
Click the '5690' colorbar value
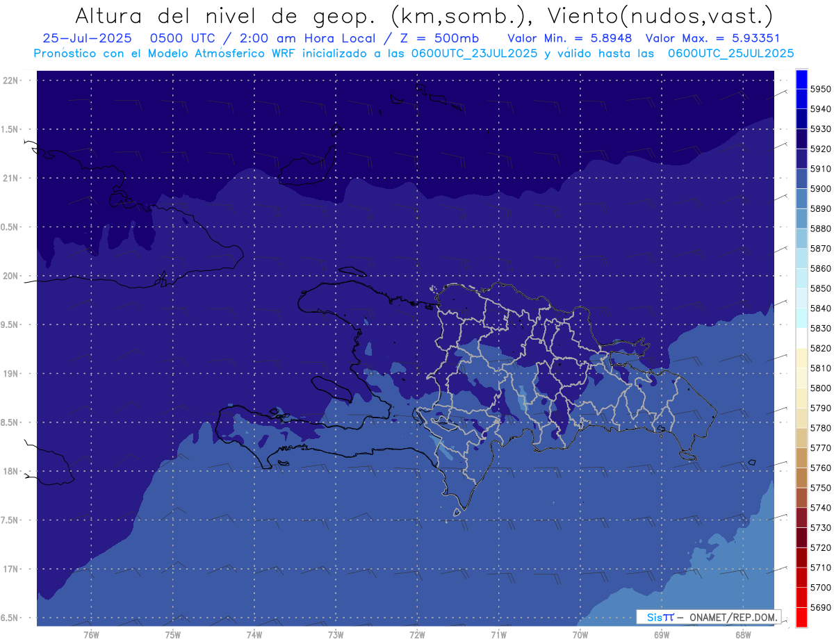(821, 607)
